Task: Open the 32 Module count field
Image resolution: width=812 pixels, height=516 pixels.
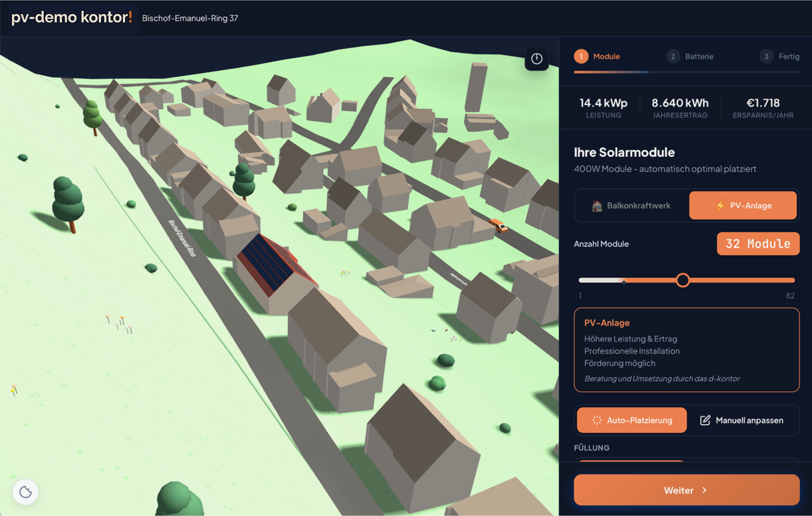Action: coord(758,244)
